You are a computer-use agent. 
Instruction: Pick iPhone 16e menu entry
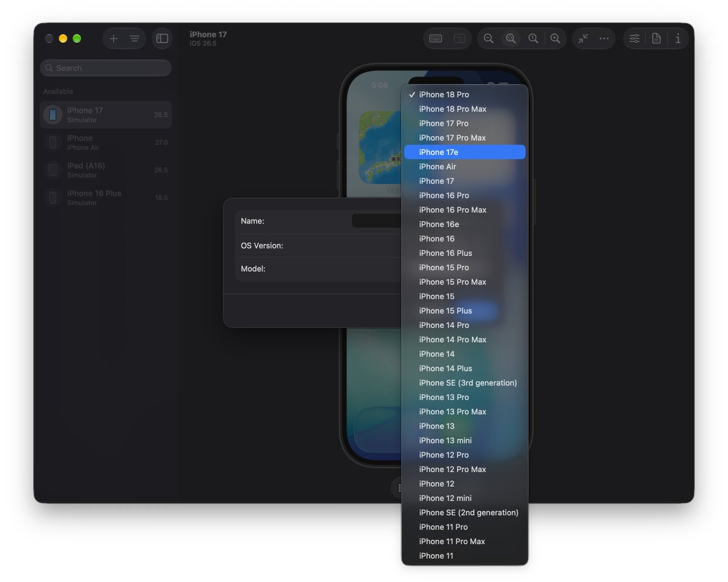click(x=465, y=225)
